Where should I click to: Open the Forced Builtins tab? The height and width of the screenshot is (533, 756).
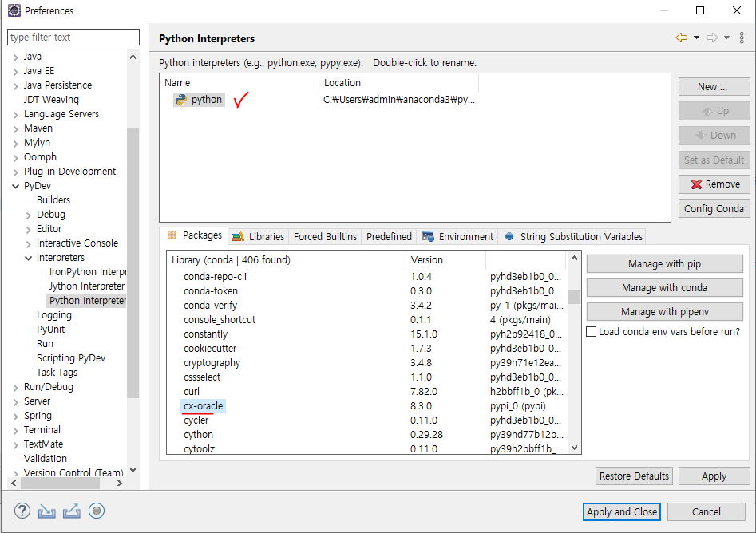326,237
